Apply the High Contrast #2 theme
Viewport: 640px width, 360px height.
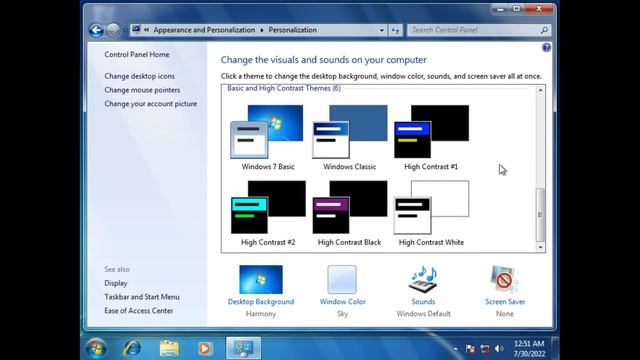click(x=268, y=213)
